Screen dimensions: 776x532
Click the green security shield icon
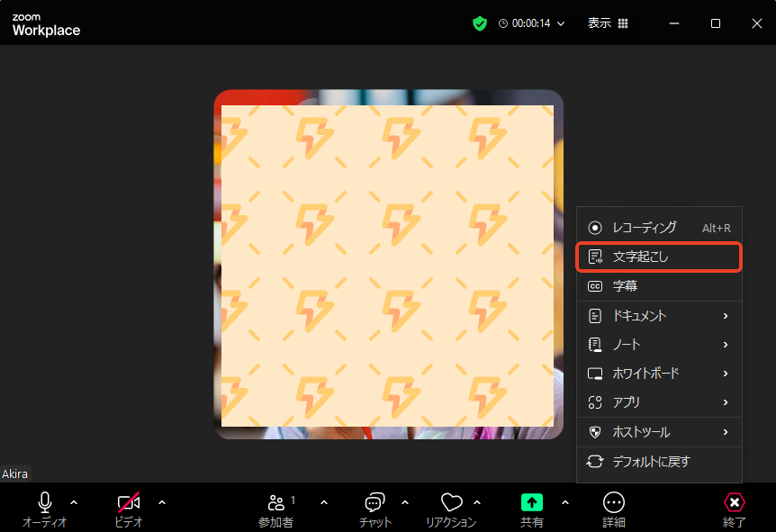click(x=479, y=23)
